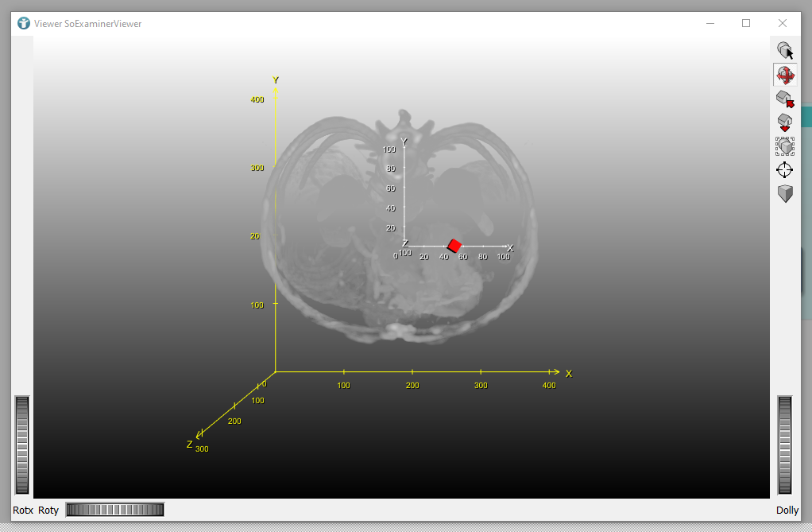Click the viewer app icon in title bar
Image resolution: width=812 pixels, height=532 pixels.
pyautogui.click(x=24, y=23)
